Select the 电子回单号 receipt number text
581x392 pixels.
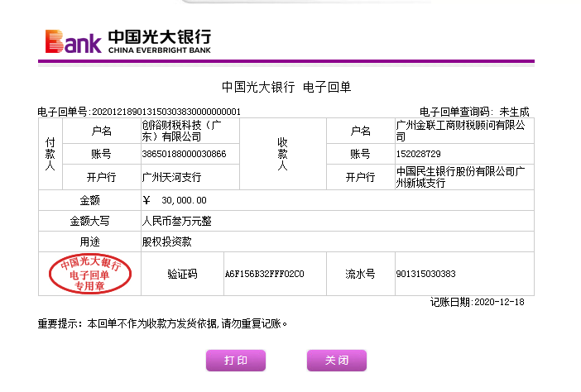(x=139, y=112)
